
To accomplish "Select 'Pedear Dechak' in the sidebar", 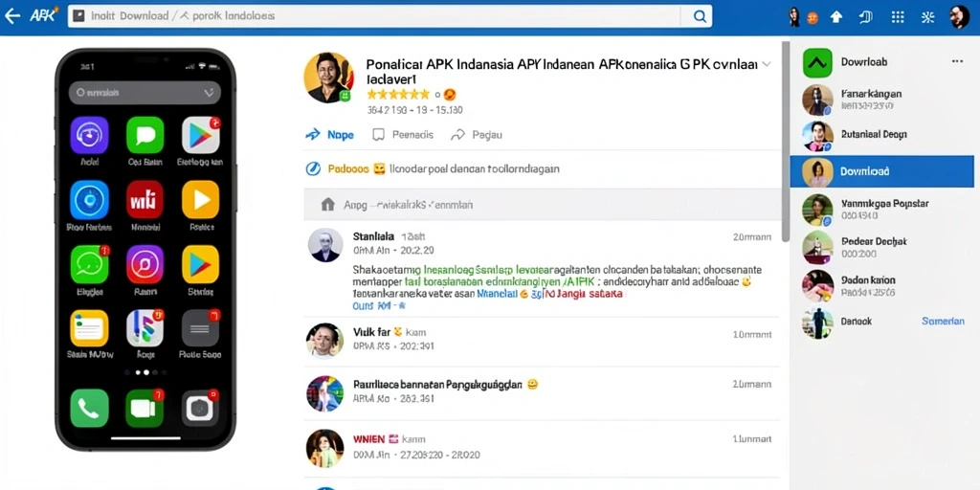I will coord(881,247).
